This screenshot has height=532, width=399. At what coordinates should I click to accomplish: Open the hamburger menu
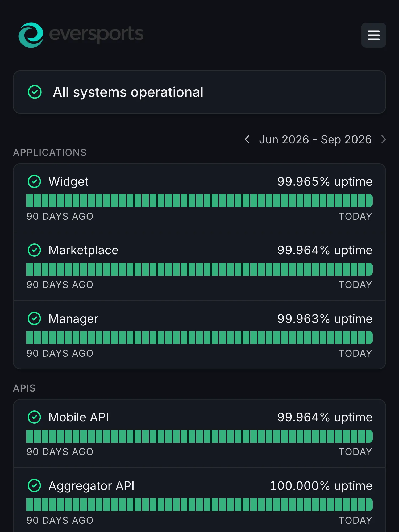coord(373,35)
